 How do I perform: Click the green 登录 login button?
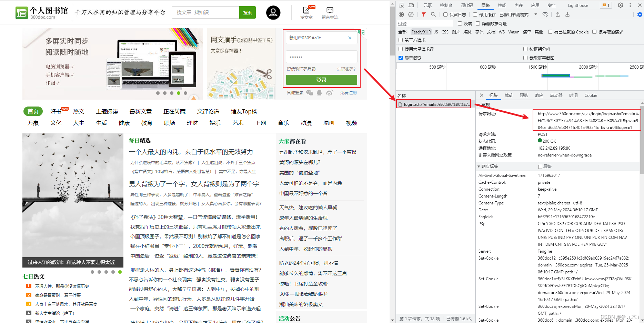point(321,80)
